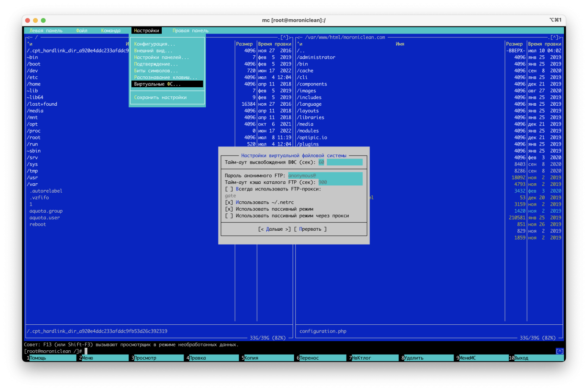Screen dimensions: 588x391
Task: Open the 'Команда' menu
Action: 111,31
